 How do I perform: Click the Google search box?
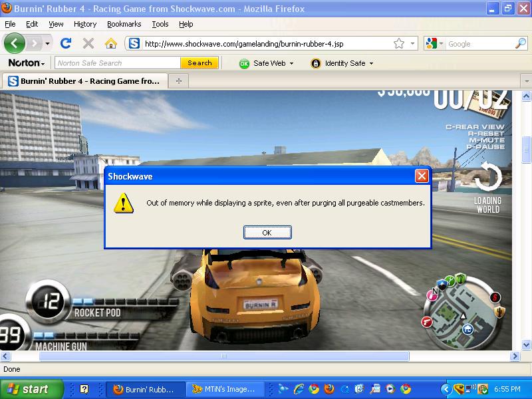479,44
